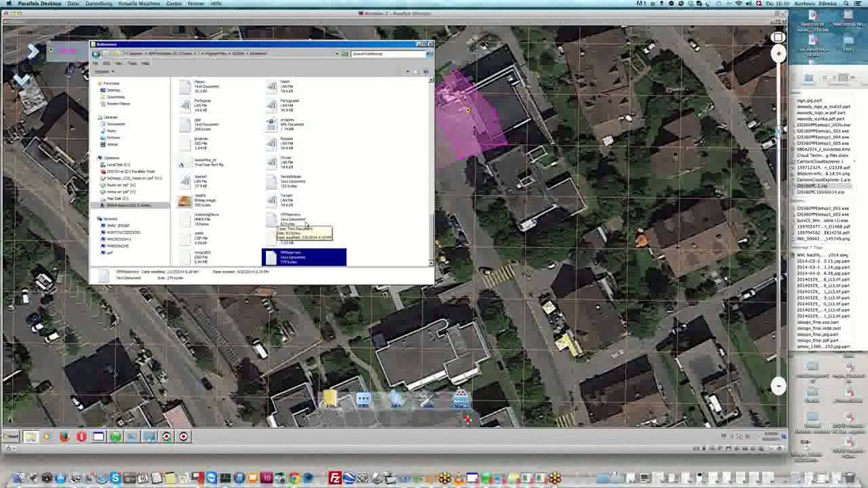The height and width of the screenshot is (488, 868).
Task: Open the Wi-Fi menu bar icon
Action: coord(738,3)
